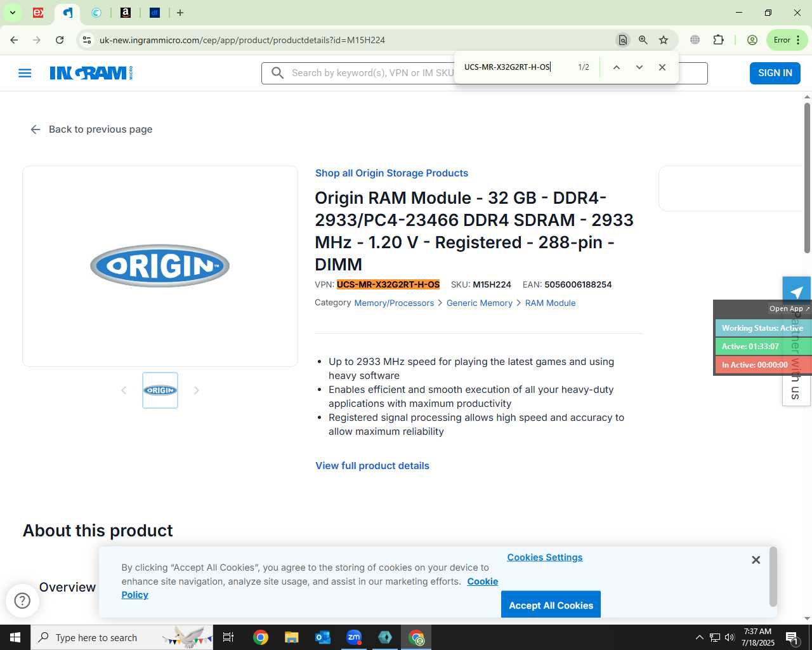Image resolution: width=812 pixels, height=650 pixels.
Task: Click the previous image carousel arrow
Action: tap(124, 390)
